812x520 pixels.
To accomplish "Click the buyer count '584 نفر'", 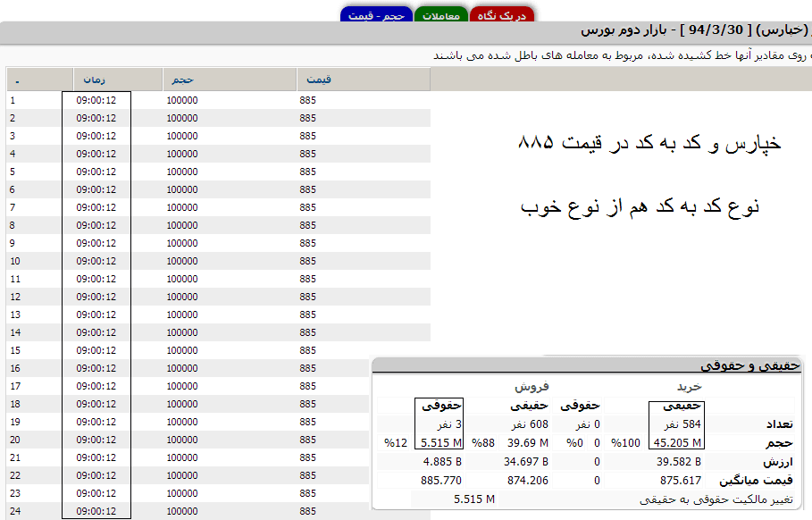I will coord(684,424).
